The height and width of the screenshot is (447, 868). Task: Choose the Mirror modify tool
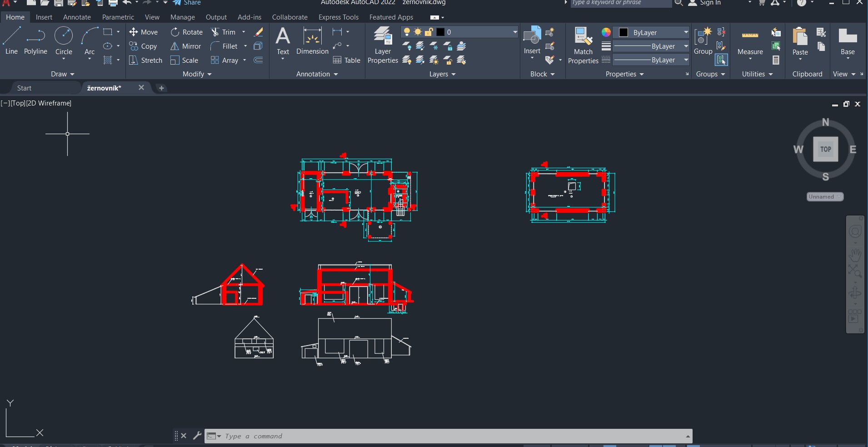pyautogui.click(x=185, y=46)
